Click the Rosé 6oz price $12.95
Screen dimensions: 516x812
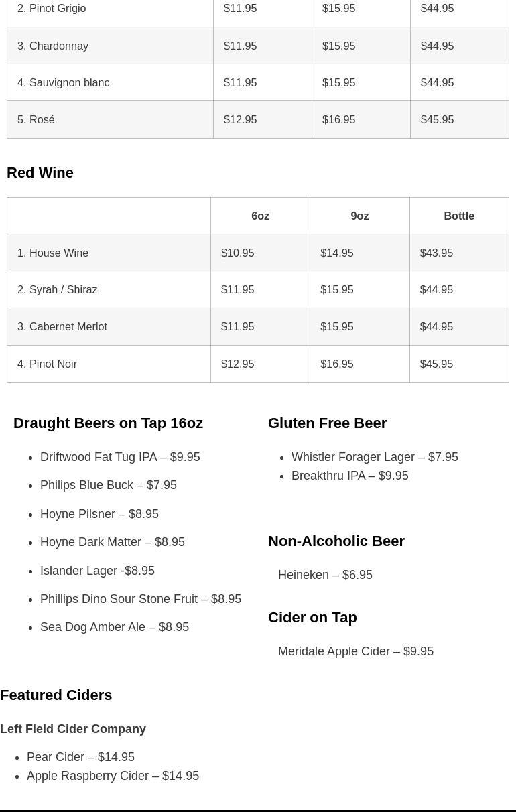click(x=240, y=119)
